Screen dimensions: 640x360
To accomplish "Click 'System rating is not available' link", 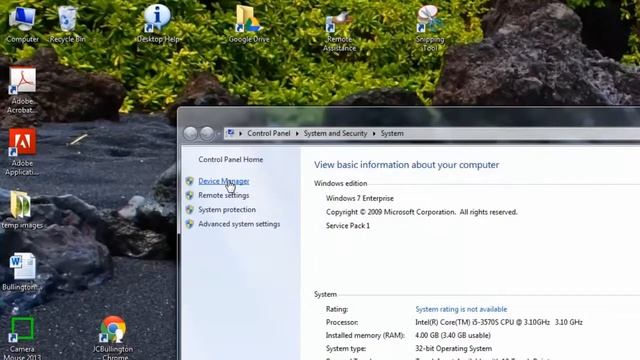I will point(461,309).
